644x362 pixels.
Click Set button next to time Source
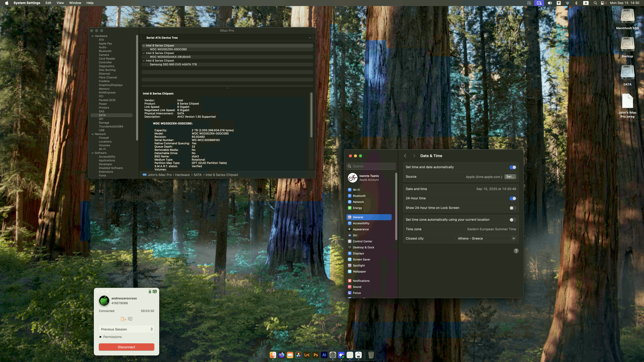pyautogui.click(x=510, y=177)
